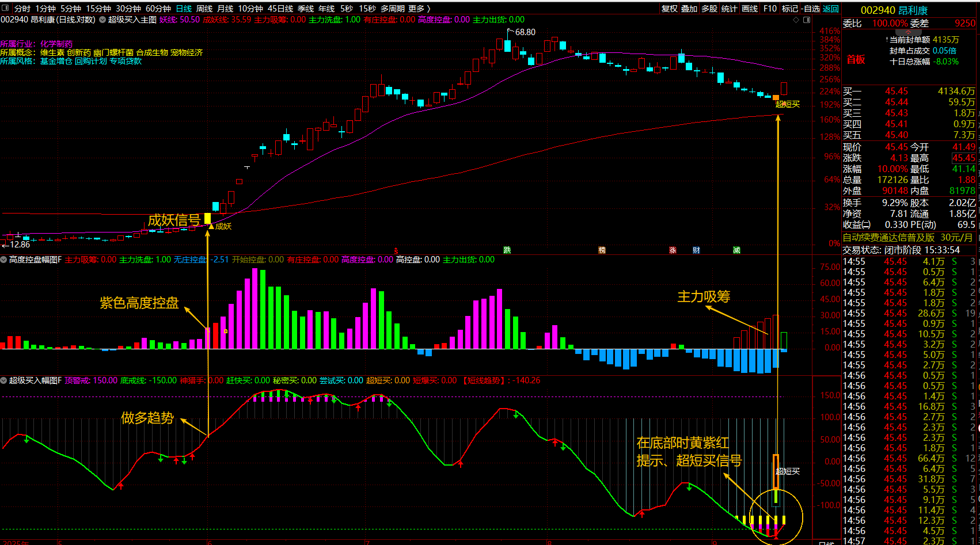The image size is (980, 545).
Task: Click the 12.86 low price marker
Action: (20, 245)
